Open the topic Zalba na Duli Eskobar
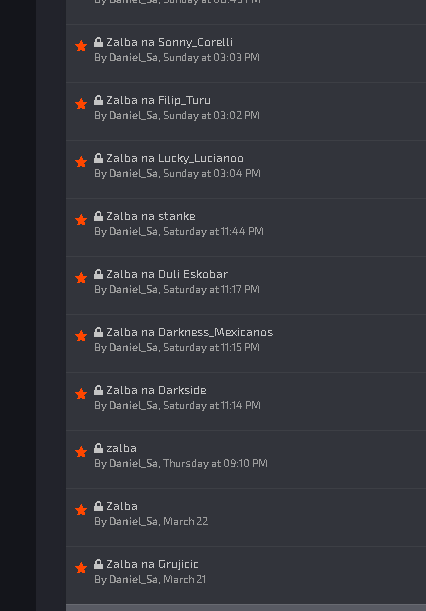 point(167,274)
